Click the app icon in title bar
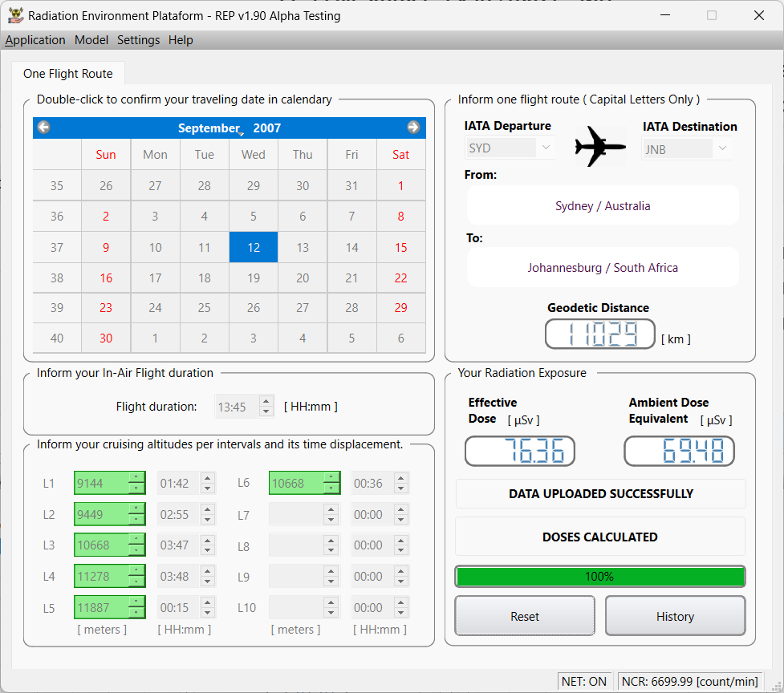This screenshot has height=693, width=784. click(15, 15)
